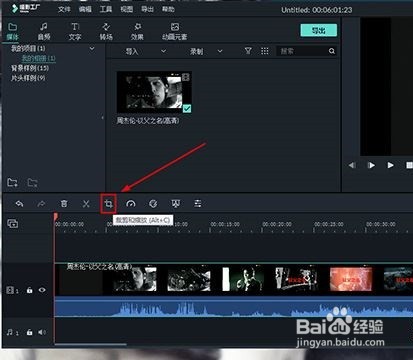Add a new track icon

(x=13, y=223)
